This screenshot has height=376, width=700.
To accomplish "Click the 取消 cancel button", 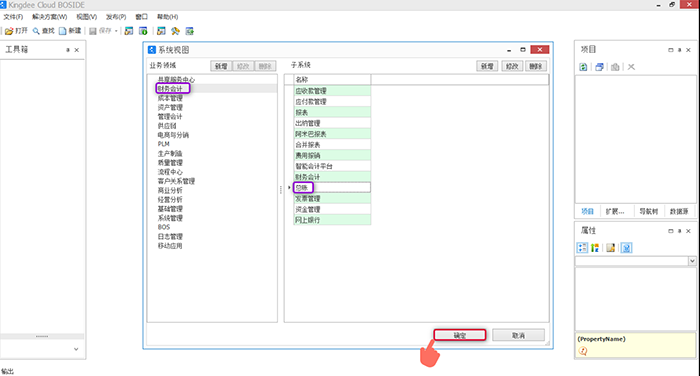I will (x=518, y=335).
